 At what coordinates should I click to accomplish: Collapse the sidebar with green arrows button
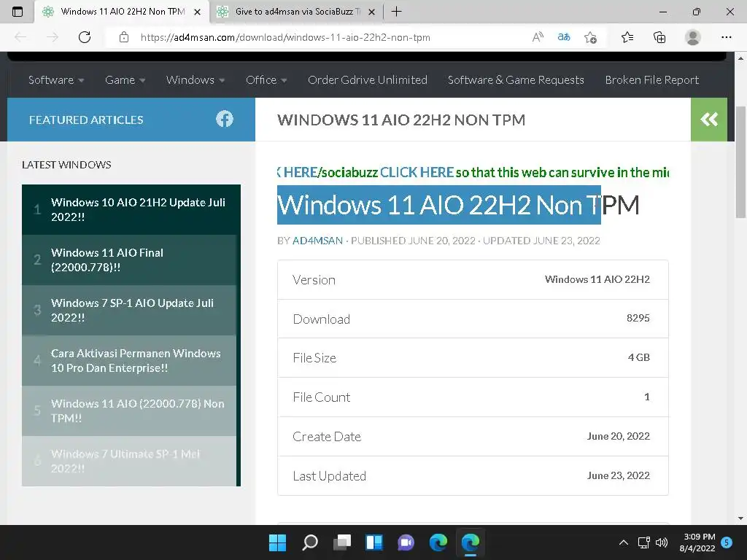pyautogui.click(x=709, y=119)
